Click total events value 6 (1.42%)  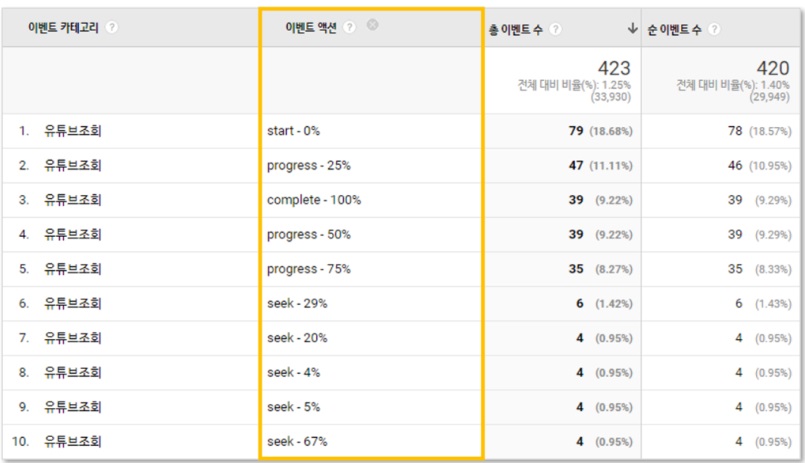[x=604, y=303]
